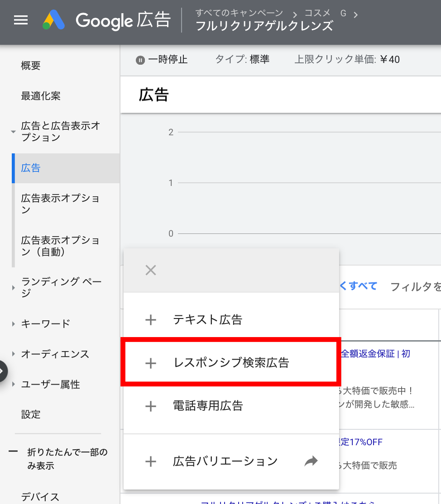
Task: Select 広告 in the sidebar
Action: point(66,168)
